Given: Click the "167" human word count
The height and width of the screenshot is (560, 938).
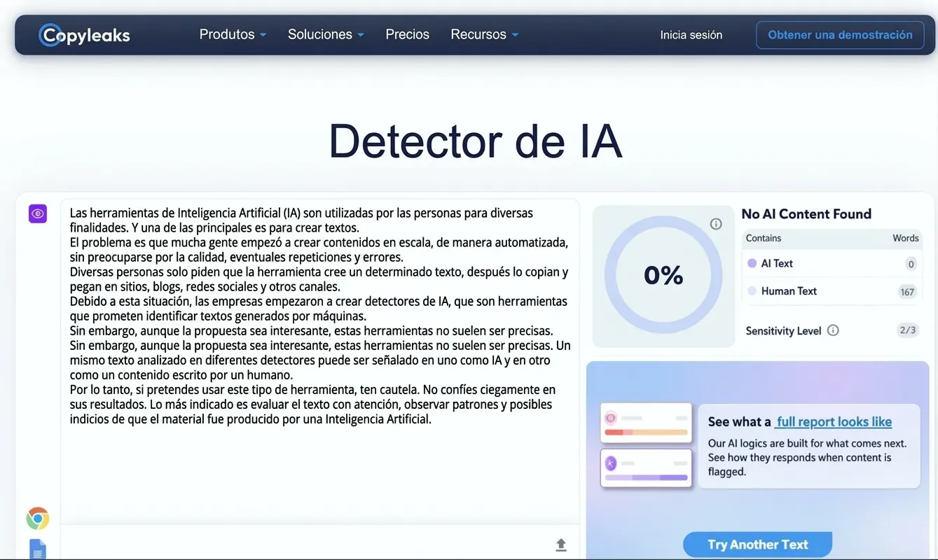Looking at the screenshot, I should [907, 292].
